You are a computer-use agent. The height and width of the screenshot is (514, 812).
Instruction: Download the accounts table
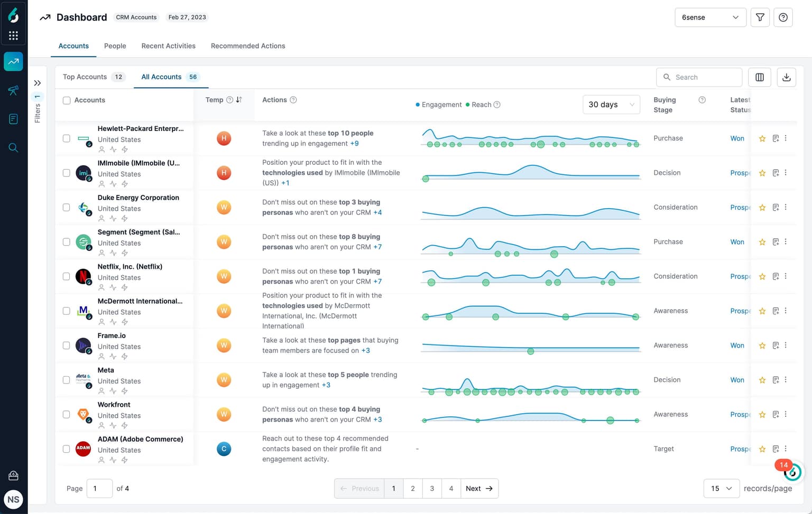[787, 77]
